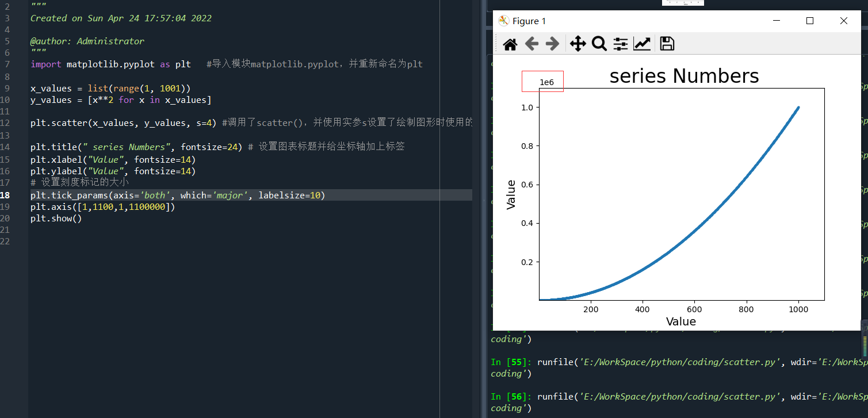Click the back arrow to previous plot view
Viewport: 868px width, 418px height.
tap(531, 43)
